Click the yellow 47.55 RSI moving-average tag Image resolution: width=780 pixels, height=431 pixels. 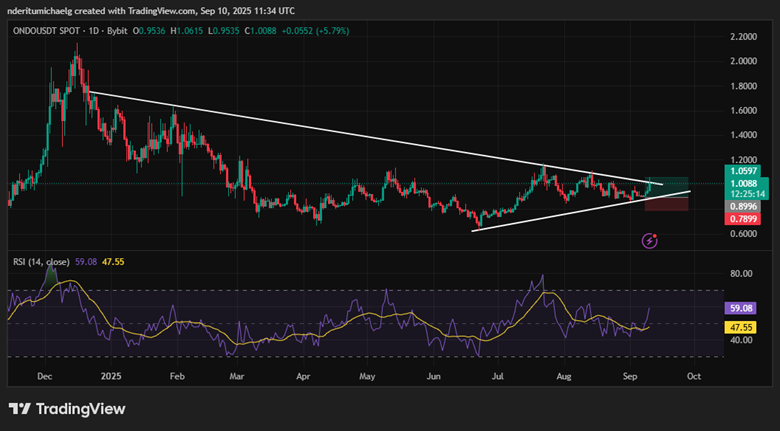(741, 327)
